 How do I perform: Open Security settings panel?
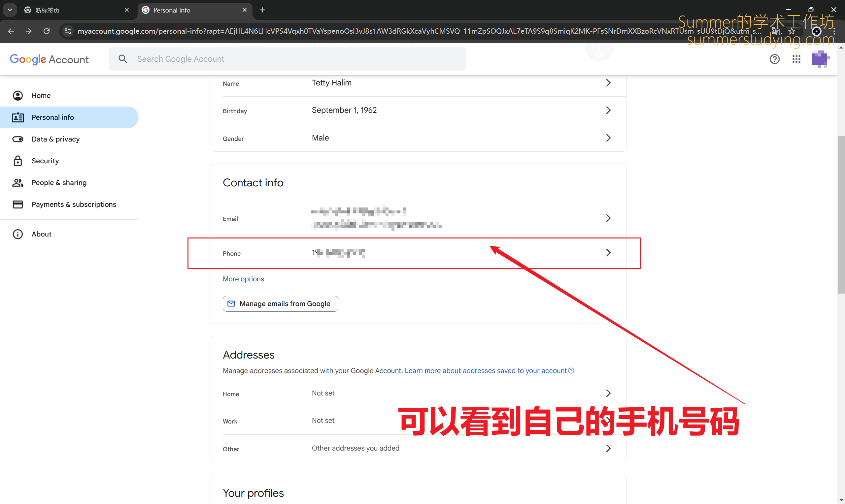tap(45, 161)
